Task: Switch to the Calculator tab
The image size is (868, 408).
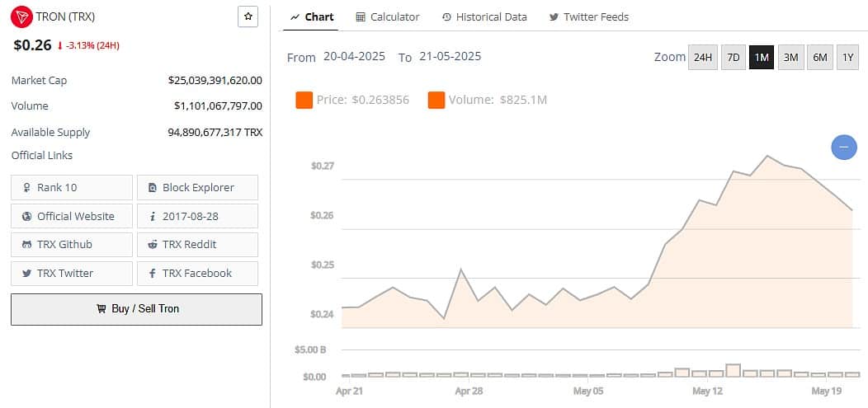Action: [388, 17]
